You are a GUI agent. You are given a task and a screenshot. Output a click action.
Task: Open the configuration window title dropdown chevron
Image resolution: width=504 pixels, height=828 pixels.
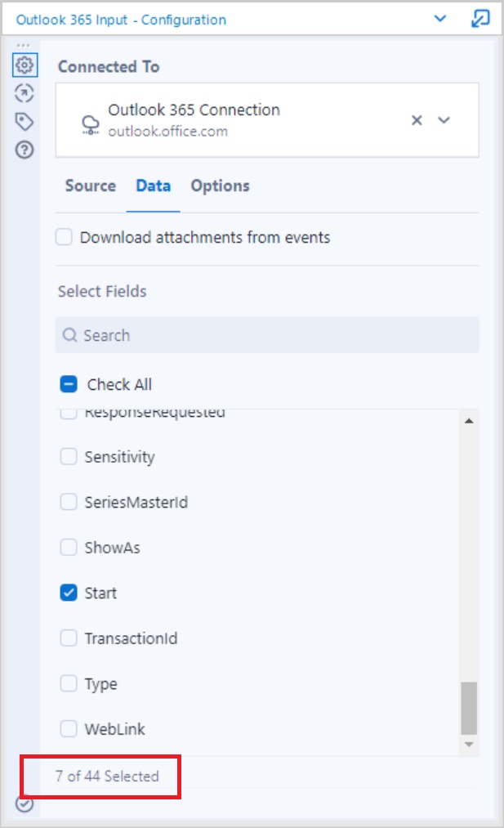click(x=439, y=19)
